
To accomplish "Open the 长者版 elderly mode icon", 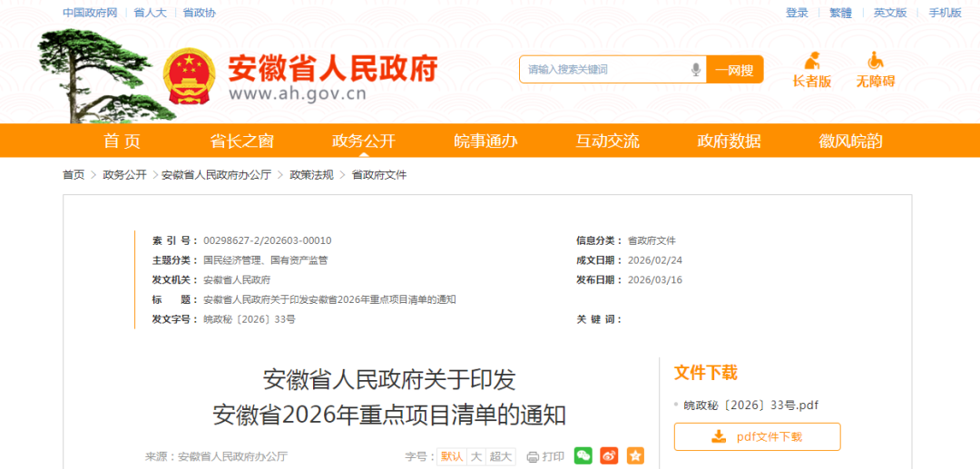I will click(811, 63).
